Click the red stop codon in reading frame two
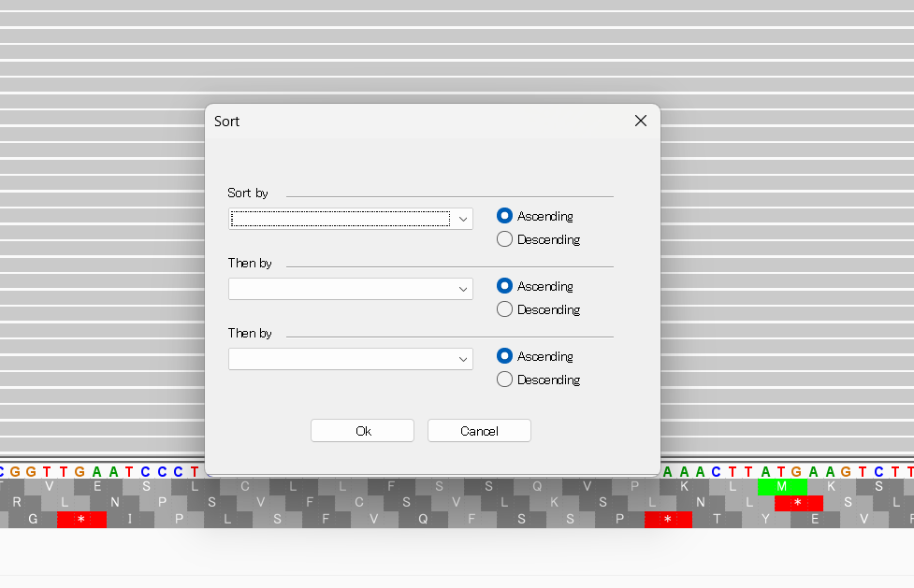Viewport: 914px width, 588px height. (x=799, y=503)
